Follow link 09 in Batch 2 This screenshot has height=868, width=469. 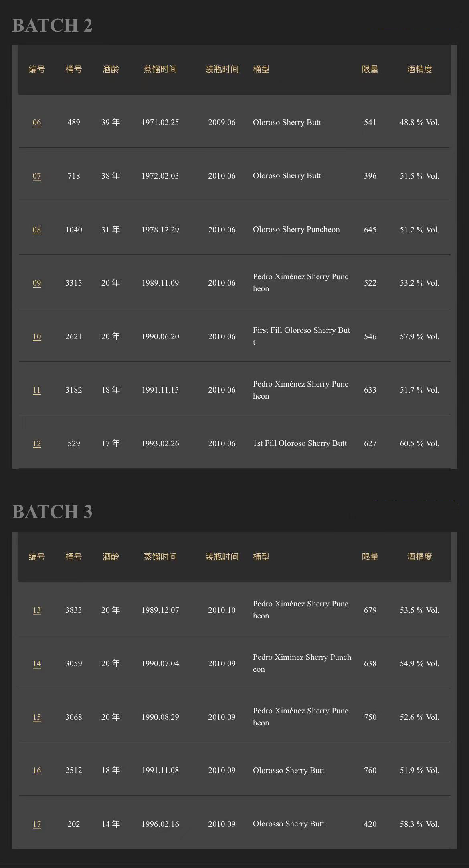tap(37, 283)
